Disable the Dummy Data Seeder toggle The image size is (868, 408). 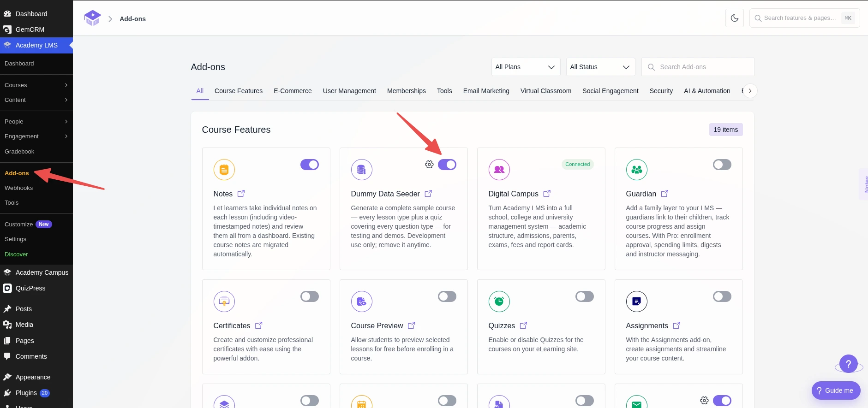(447, 165)
